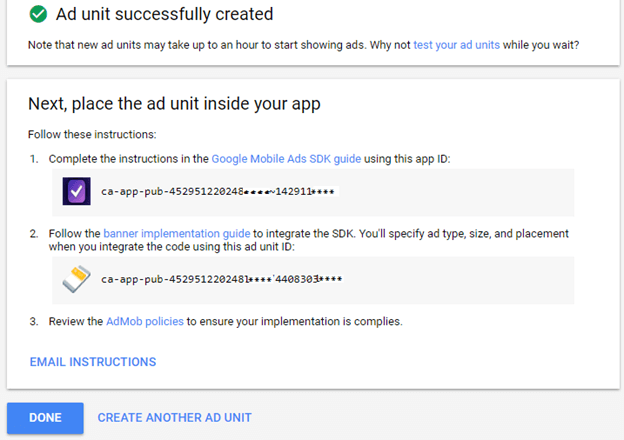Click CREATE ANOTHER AD UNIT
This screenshot has height=440, width=624.
click(174, 417)
